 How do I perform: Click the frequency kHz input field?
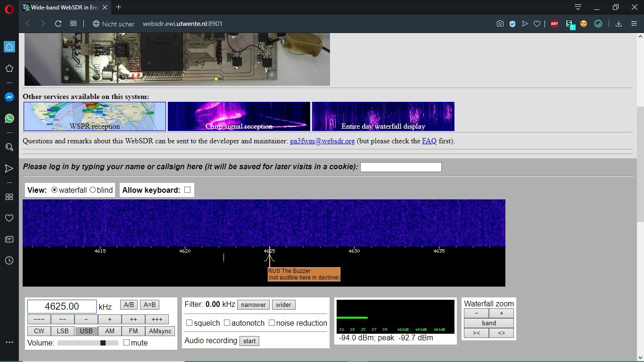62,306
